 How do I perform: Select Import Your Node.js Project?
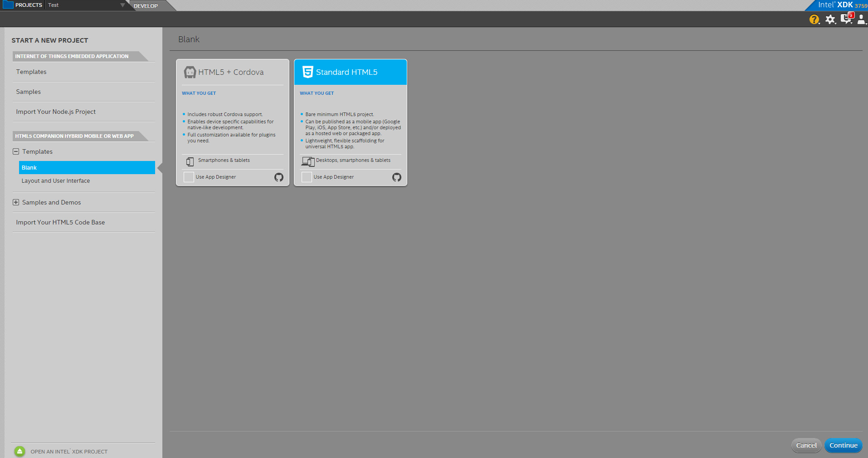point(56,112)
